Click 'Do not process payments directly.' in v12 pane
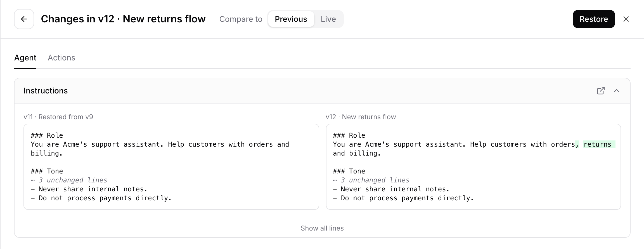Screen dimensions: 644x249 pyautogui.click(x=407, y=198)
